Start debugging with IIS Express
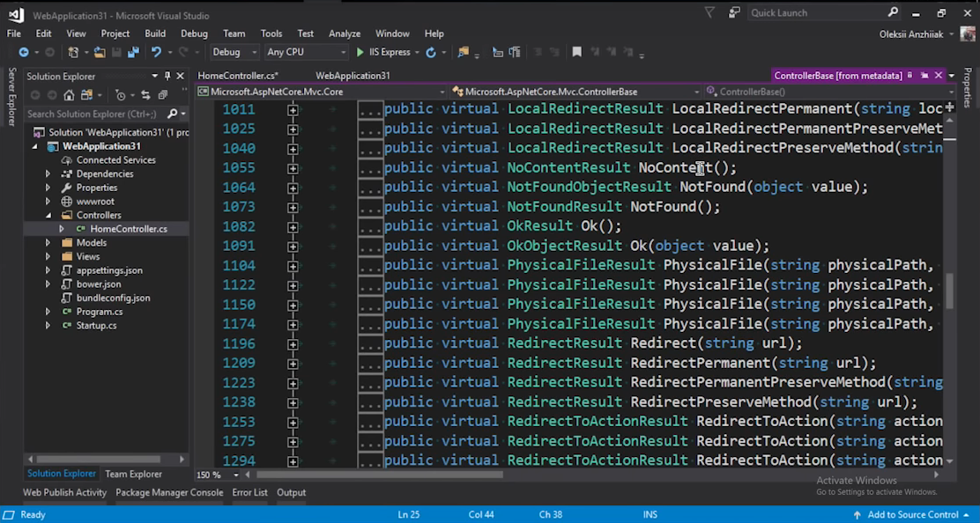980x523 pixels. tap(383, 53)
